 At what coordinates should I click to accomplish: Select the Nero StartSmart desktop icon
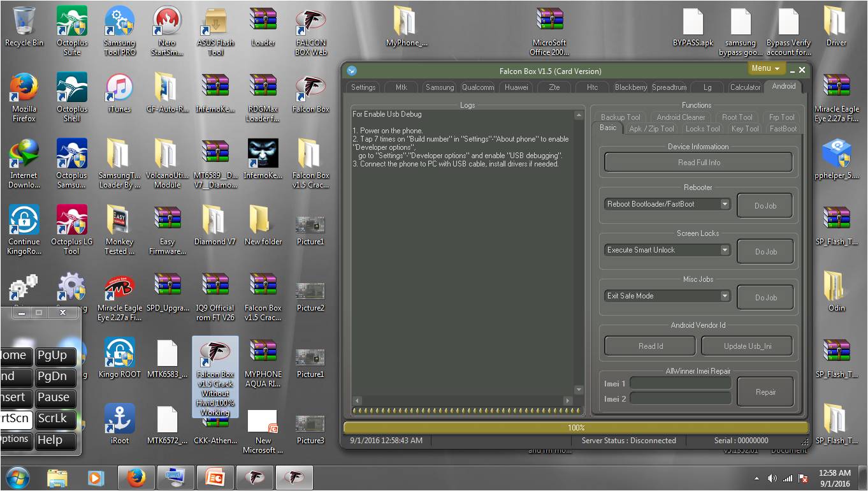(x=167, y=31)
